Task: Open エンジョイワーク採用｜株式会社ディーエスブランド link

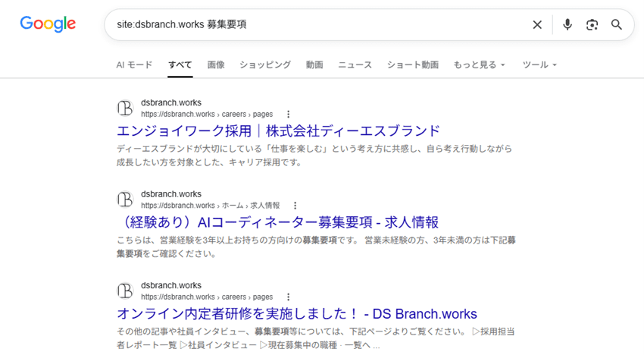Action: [x=278, y=130]
